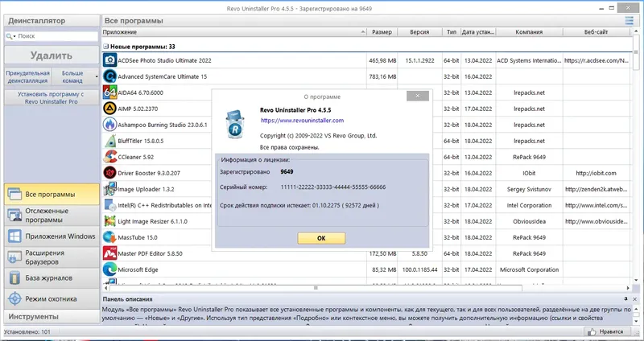The width and height of the screenshot is (644, 341).
Task: Sort by Тип column header
Action: point(452,32)
